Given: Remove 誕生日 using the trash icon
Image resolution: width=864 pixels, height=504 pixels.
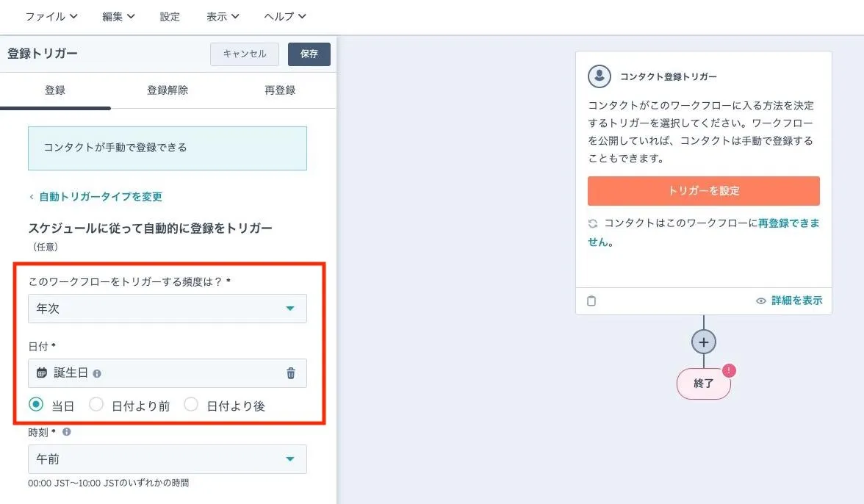Looking at the screenshot, I should pyautogui.click(x=291, y=373).
